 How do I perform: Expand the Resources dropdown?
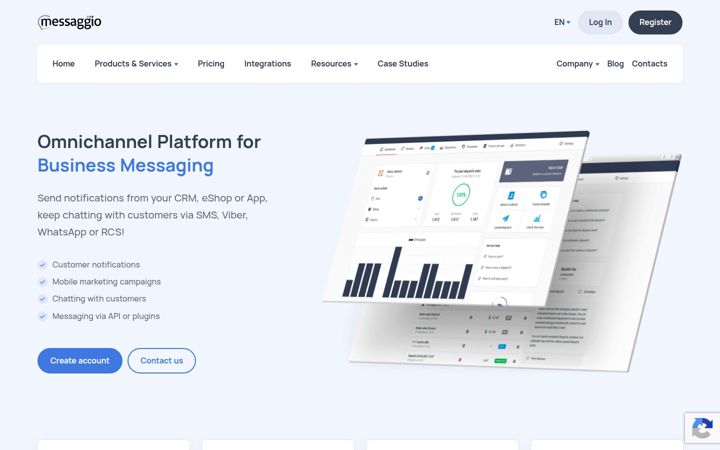(x=334, y=64)
